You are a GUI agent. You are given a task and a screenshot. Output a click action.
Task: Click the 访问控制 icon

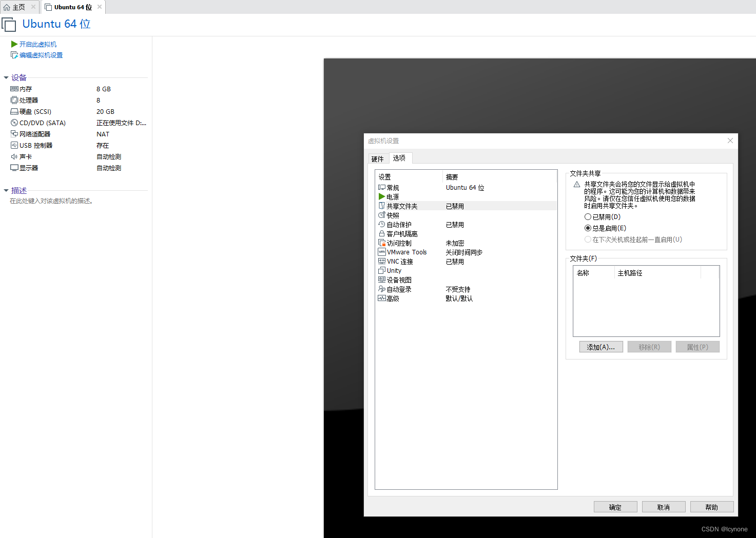382,243
